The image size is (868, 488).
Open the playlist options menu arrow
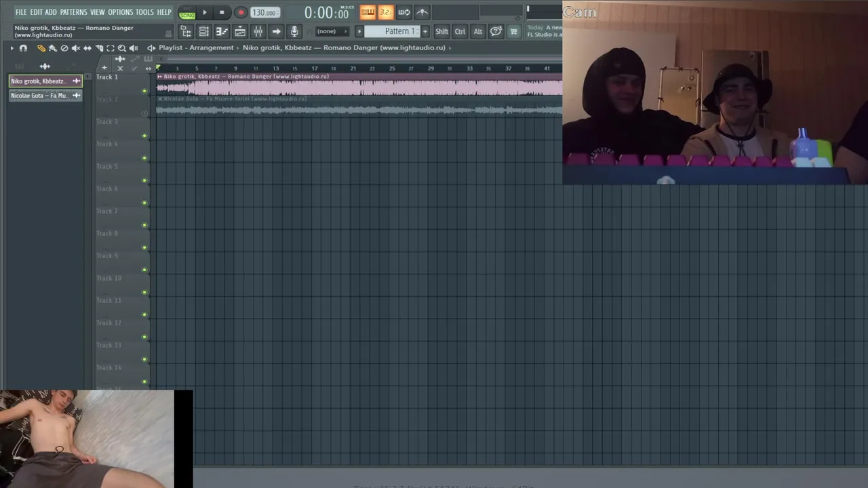[x=12, y=48]
